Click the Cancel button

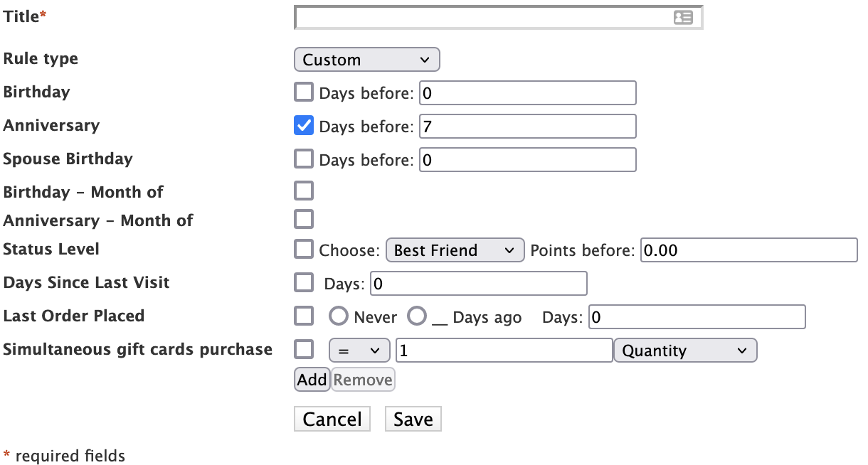[332, 419]
